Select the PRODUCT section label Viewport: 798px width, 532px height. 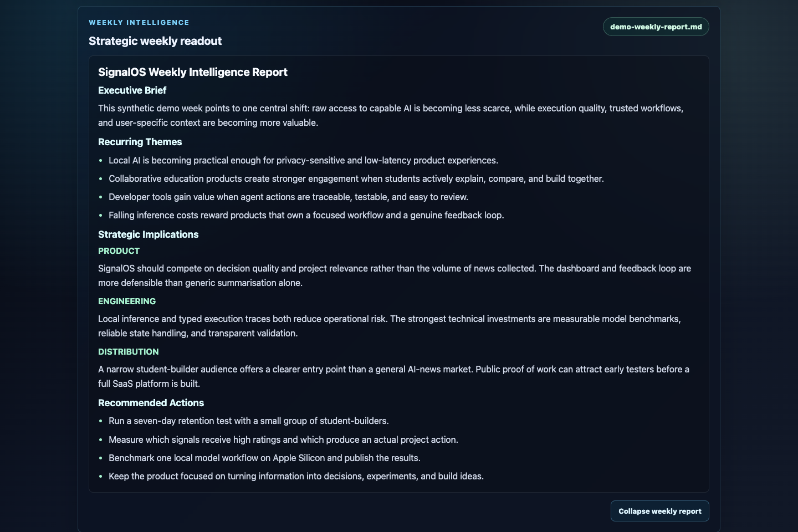coord(119,251)
